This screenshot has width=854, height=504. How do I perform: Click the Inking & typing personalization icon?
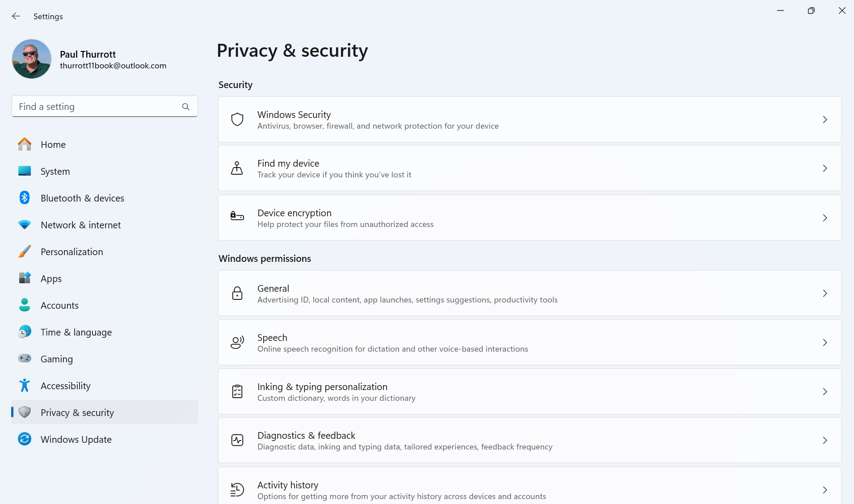pyautogui.click(x=237, y=391)
